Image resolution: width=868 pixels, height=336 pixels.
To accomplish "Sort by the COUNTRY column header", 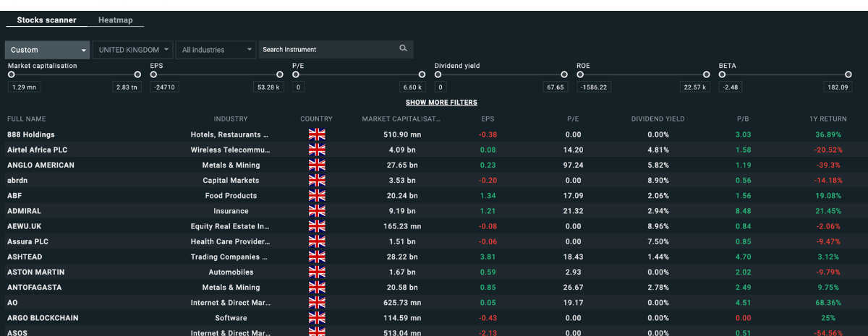I will click(x=317, y=119).
